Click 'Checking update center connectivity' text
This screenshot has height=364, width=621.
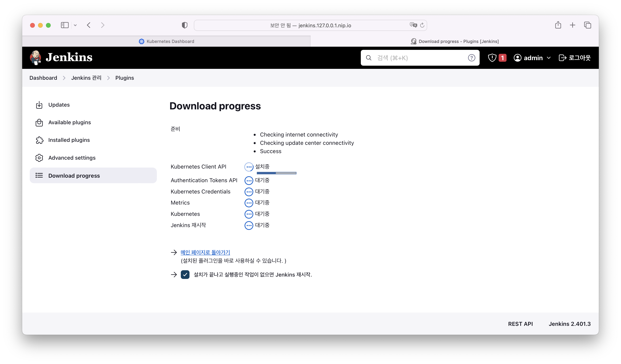(x=307, y=143)
